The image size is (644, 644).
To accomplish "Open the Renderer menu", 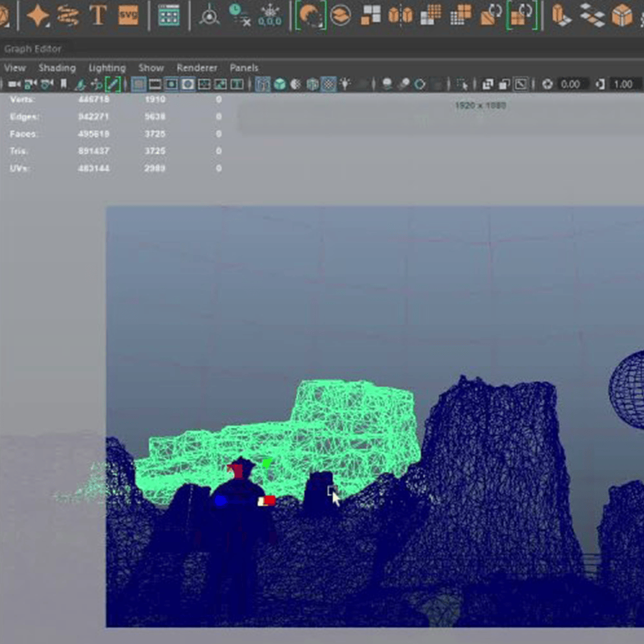I will (197, 68).
